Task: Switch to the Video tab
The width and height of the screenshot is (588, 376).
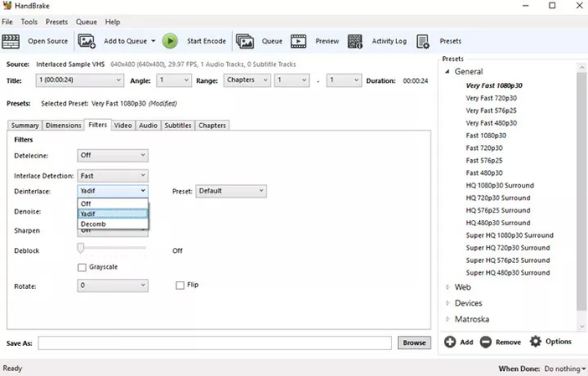Action: pos(123,126)
